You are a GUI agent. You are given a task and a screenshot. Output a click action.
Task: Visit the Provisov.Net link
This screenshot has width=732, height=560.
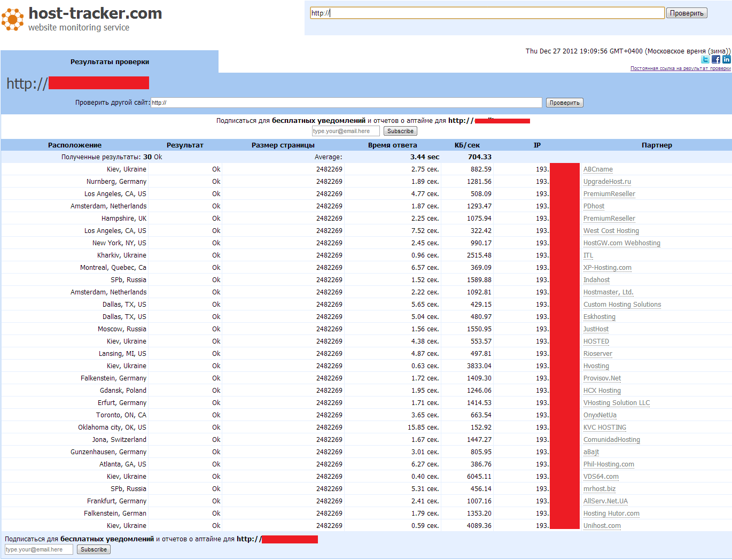[x=602, y=378]
